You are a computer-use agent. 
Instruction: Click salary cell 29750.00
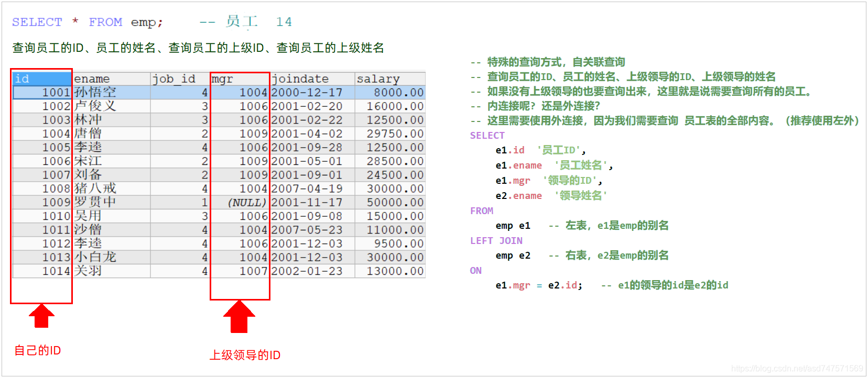[389, 134]
